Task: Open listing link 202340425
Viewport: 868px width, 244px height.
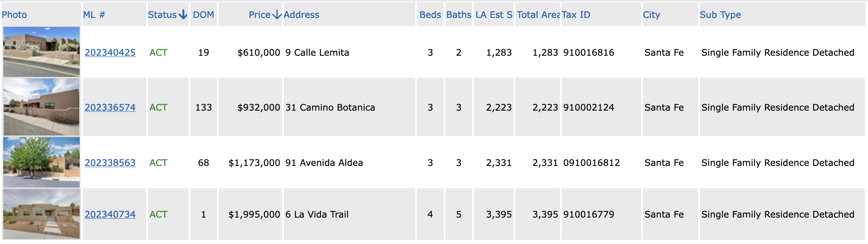Action: point(110,52)
